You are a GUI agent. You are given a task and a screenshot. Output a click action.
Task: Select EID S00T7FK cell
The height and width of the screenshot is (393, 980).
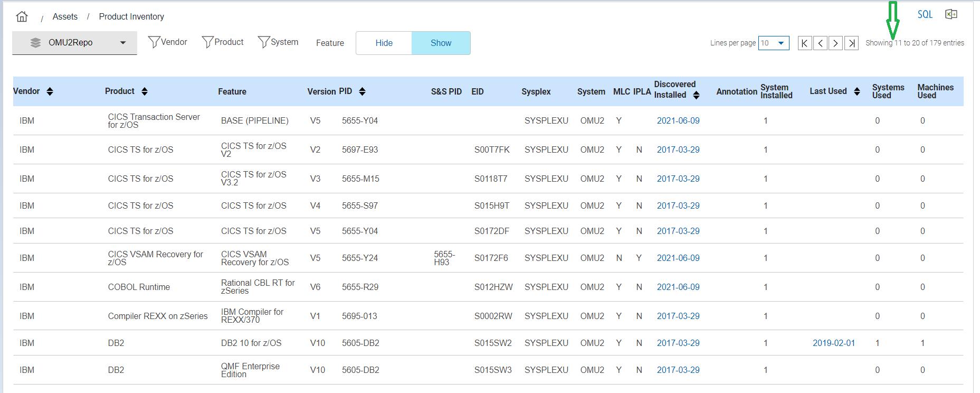(x=492, y=149)
